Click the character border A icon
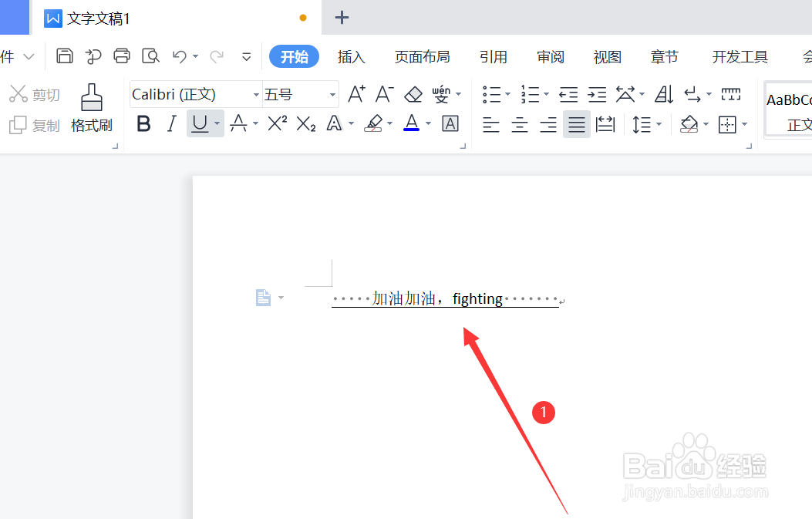Image resolution: width=812 pixels, height=519 pixels. pos(450,124)
